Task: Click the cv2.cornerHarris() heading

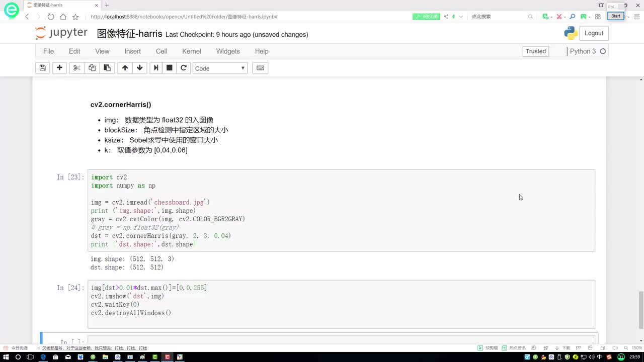Action: coord(121,105)
